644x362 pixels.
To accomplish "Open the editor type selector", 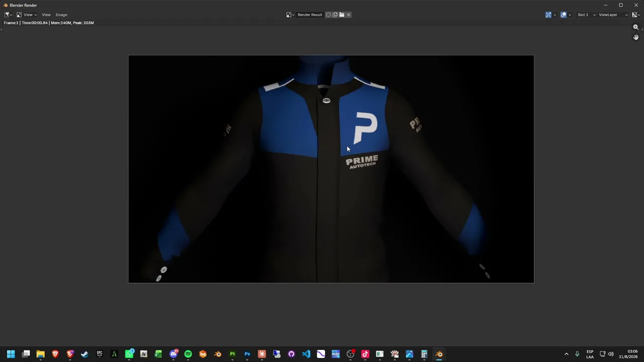I will pyautogui.click(x=8, y=15).
